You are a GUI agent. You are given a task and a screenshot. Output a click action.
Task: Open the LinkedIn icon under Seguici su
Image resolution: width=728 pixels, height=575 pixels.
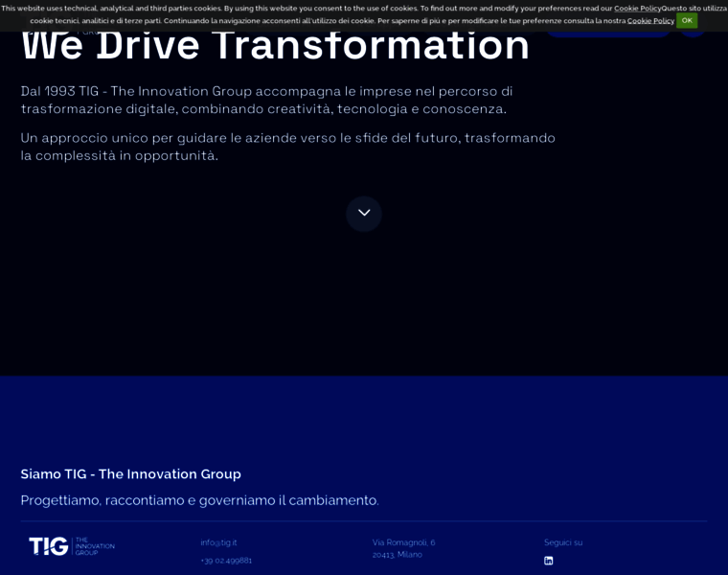[x=549, y=561]
